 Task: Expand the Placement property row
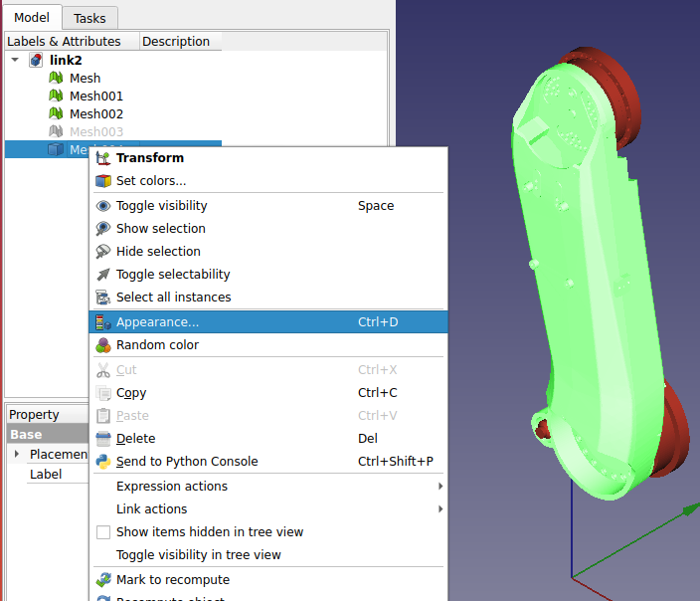point(17,455)
